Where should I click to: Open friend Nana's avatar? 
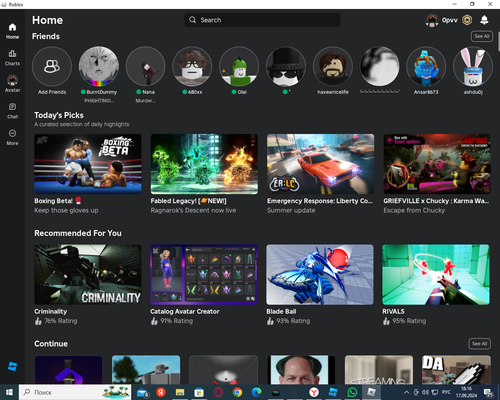pyautogui.click(x=145, y=66)
